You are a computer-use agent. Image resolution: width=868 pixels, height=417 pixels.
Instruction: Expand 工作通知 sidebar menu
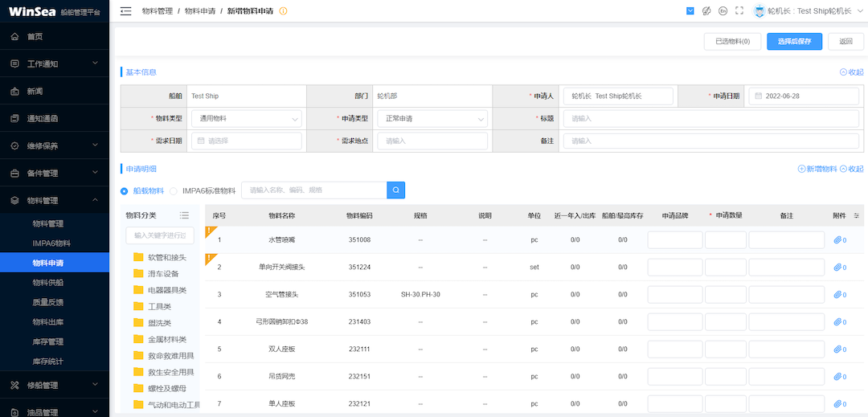coord(55,63)
